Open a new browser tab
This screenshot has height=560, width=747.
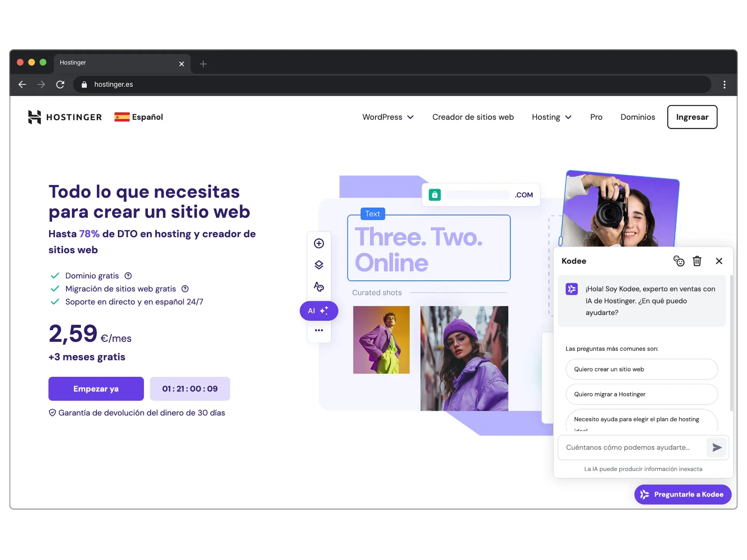(203, 64)
